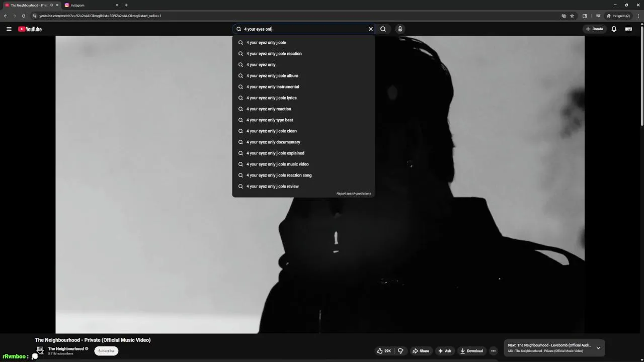Open The Neighbourhood channel name link
The height and width of the screenshot is (362, 644).
pyautogui.click(x=66, y=349)
